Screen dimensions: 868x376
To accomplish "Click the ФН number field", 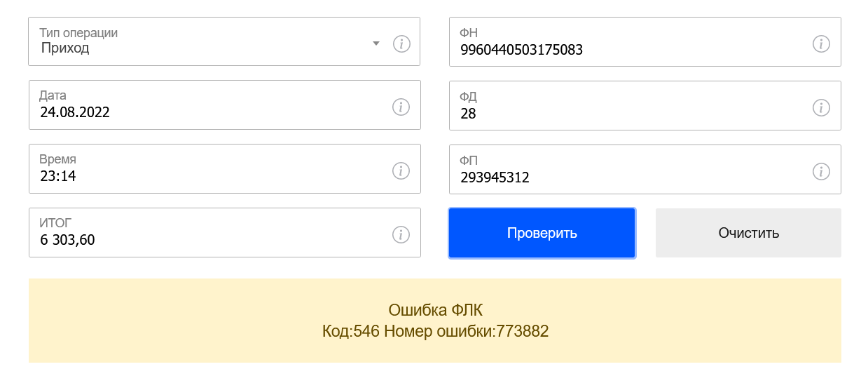I will pos(645,41).
